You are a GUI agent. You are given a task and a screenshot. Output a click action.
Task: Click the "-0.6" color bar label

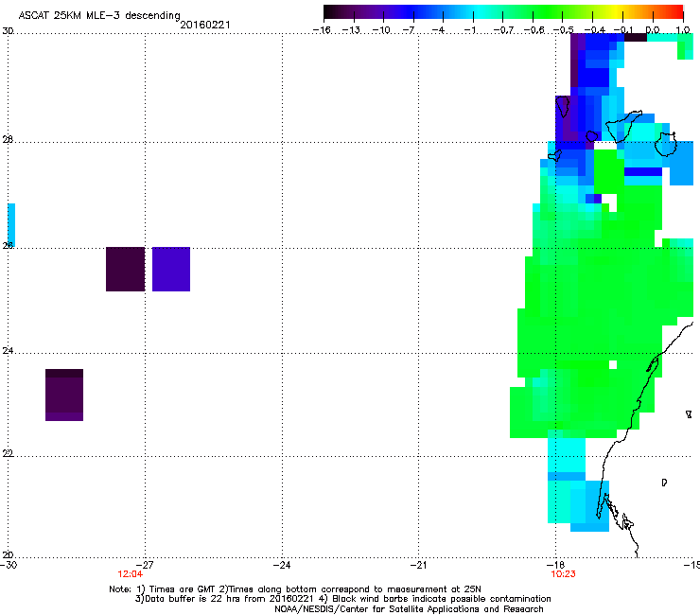coord(534,30)
